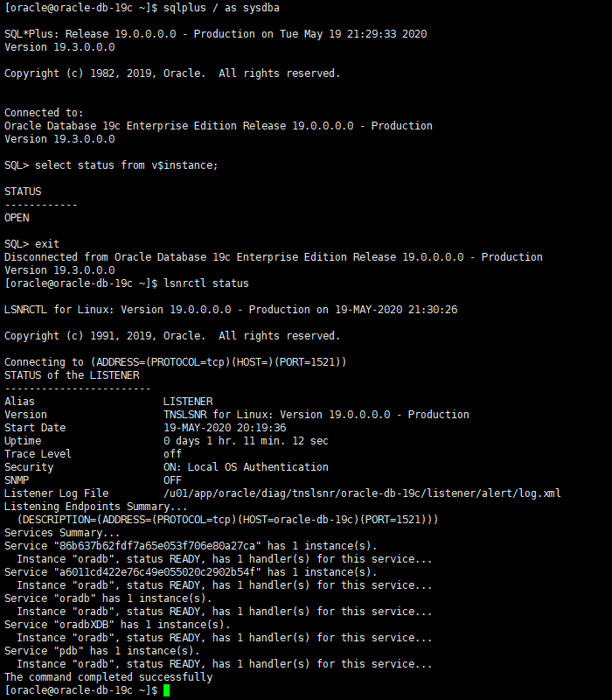Click the listener log file path
Image resolution: width=612 pixels, height=700 pixels.
[362, 493]
